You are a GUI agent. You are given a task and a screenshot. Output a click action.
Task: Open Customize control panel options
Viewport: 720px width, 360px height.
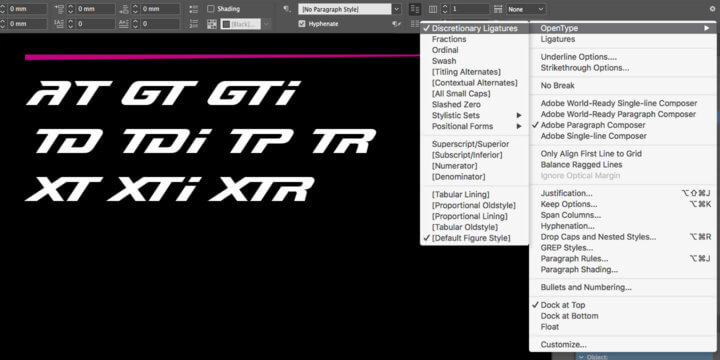623,345
